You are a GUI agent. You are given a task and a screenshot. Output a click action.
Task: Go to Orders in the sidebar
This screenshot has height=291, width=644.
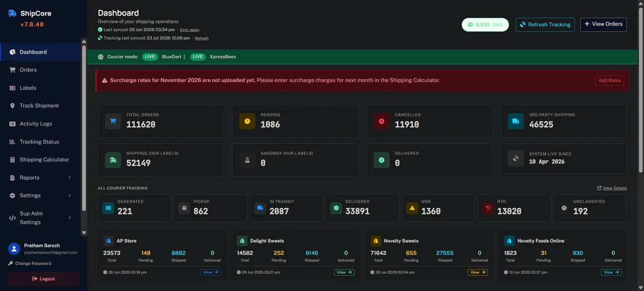pyautogui.click(x=40, y=70)
